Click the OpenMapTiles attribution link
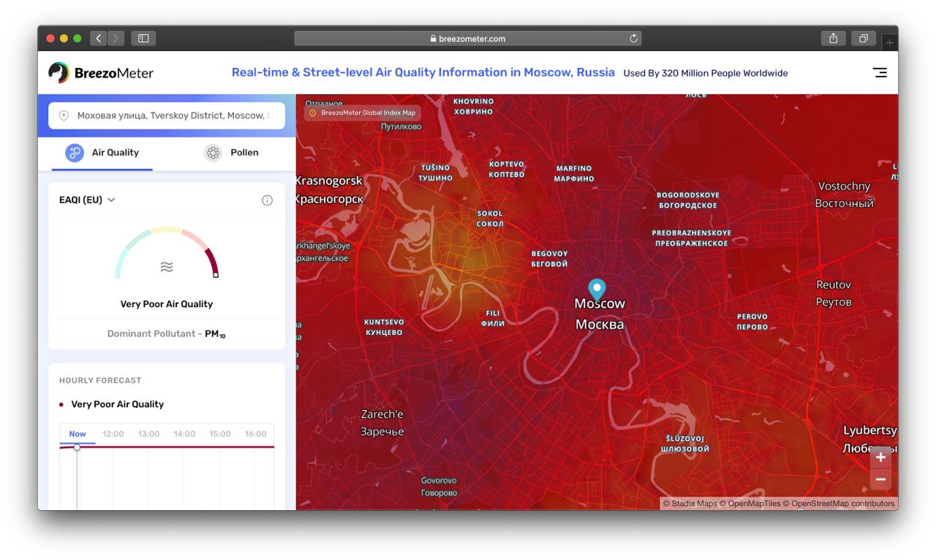This screenshot has width=936, height=560. 750,503
